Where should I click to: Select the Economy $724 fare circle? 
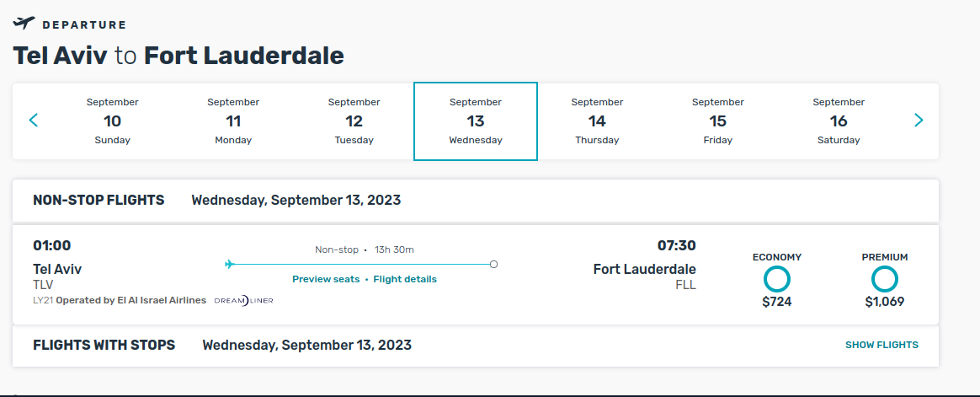tap(777, 279)
